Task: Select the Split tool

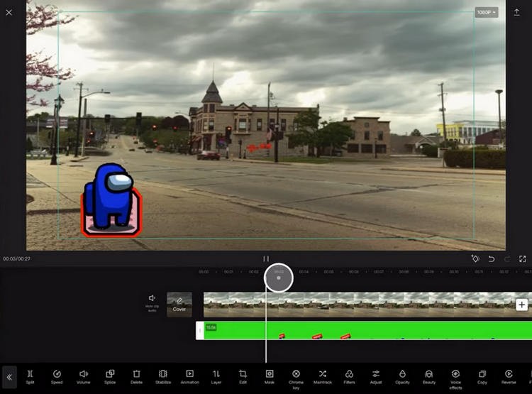Action: click(31, 377)
